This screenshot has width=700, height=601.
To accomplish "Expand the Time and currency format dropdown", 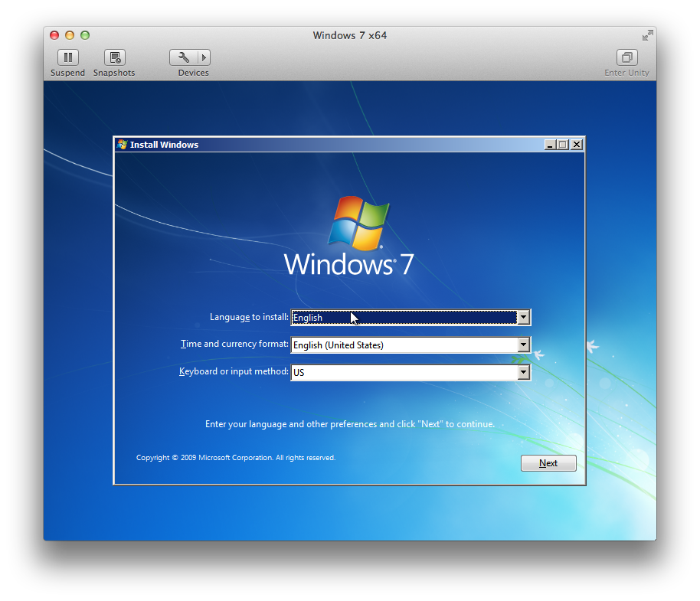I will [524, 345].
